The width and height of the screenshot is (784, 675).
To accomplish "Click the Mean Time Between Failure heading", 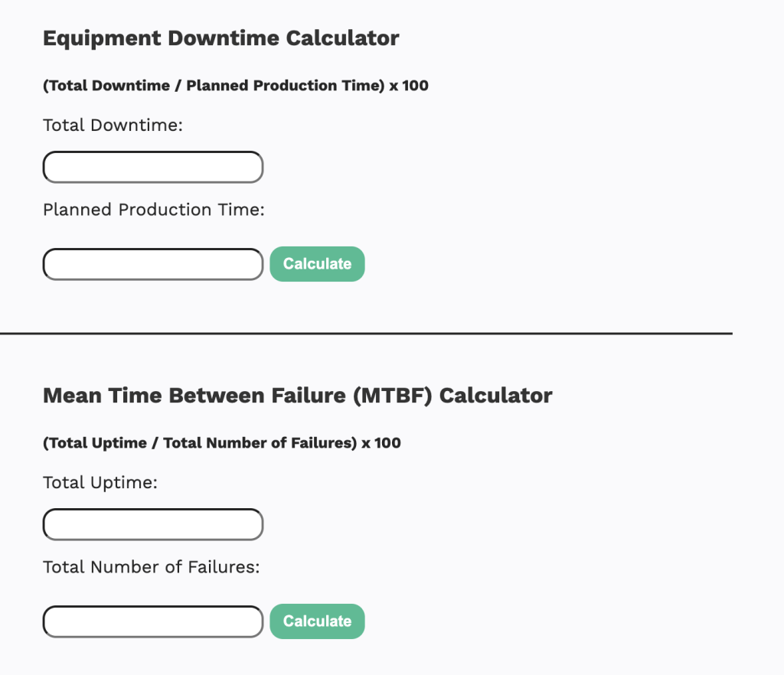I will [297, 396].
